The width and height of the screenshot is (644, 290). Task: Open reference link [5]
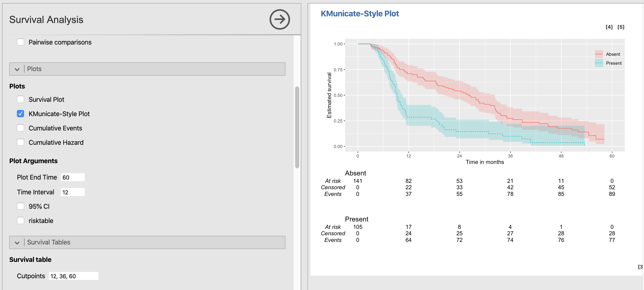click(621, 27)
